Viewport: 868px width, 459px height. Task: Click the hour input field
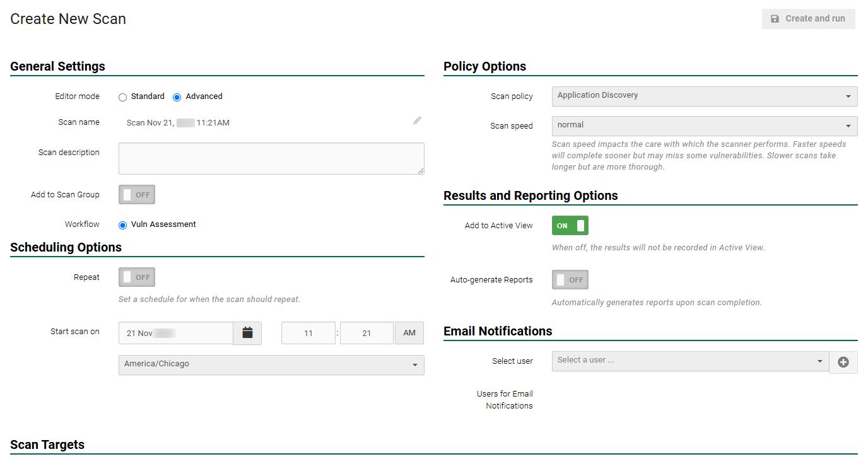click(x=308, y=333)
